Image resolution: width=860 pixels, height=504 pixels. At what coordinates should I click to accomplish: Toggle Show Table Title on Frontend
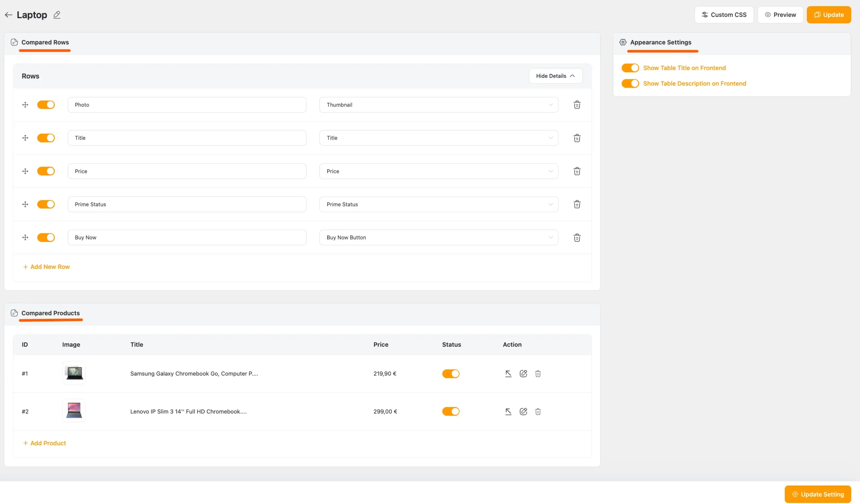[x=630, y=68]
